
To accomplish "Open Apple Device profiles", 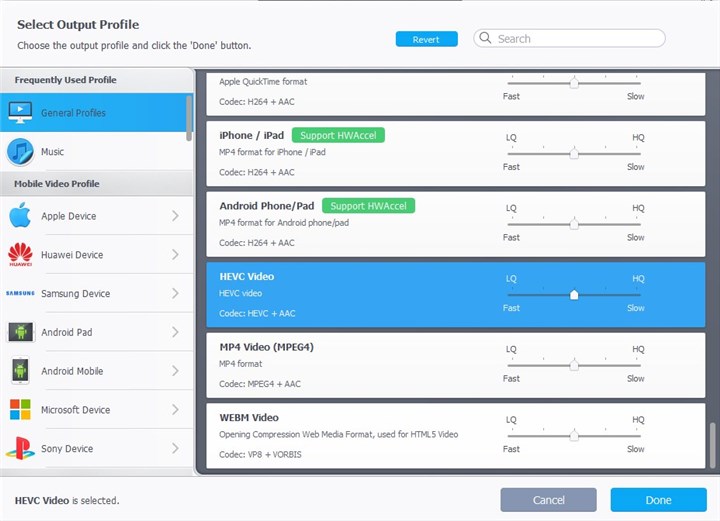I will (x=96, y=216).
